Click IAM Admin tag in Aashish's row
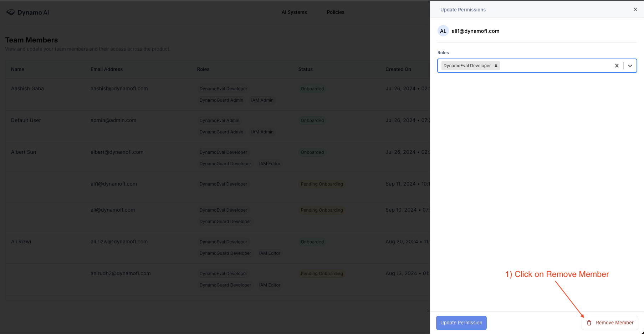 point(262,100)
